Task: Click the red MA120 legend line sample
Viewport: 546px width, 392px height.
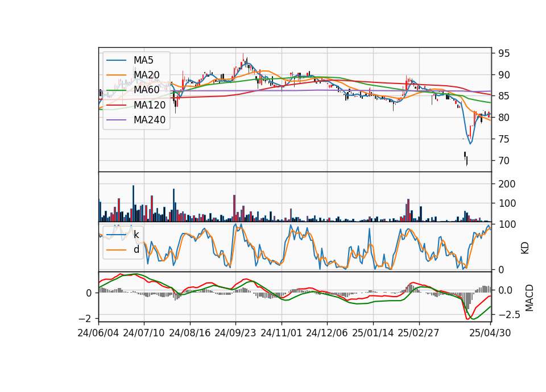Action: [x=116, y=105]
